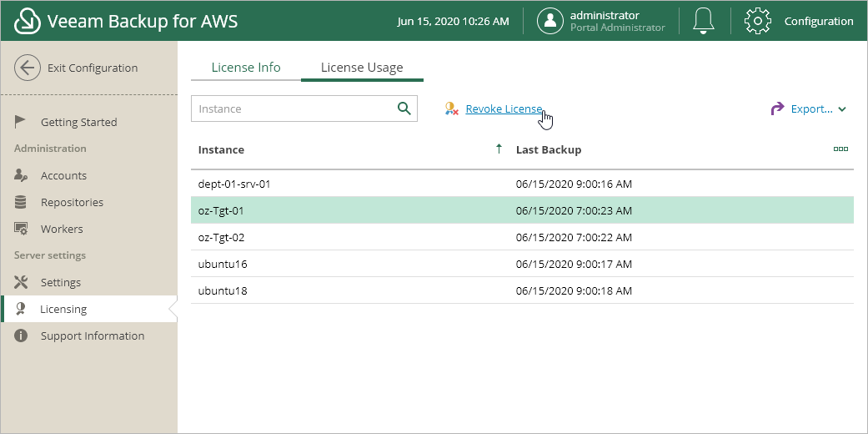Open Repositories in the sidebar

(x=72, y=202)
